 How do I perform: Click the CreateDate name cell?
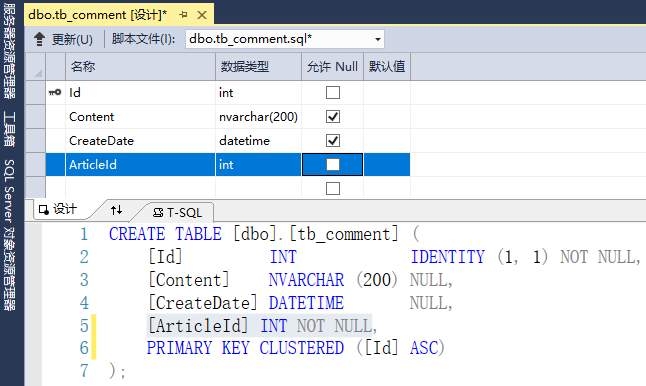click(x=140, y=140)
